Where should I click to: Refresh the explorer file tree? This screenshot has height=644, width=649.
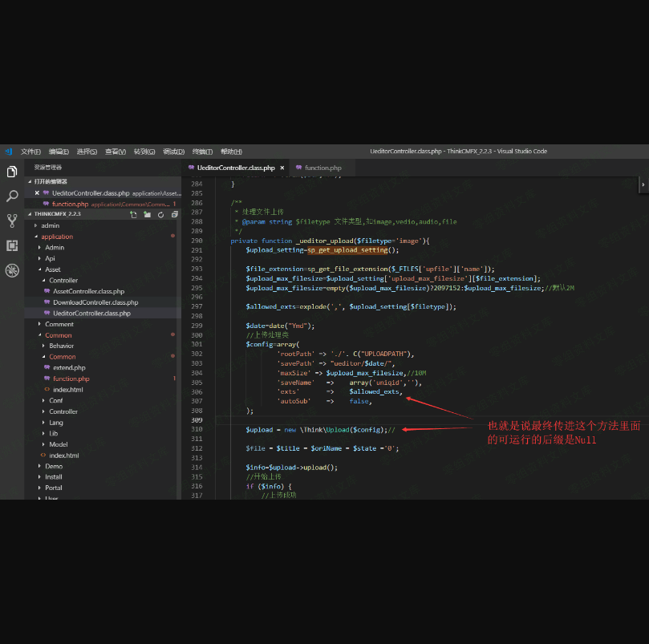[x=161, y=215]
